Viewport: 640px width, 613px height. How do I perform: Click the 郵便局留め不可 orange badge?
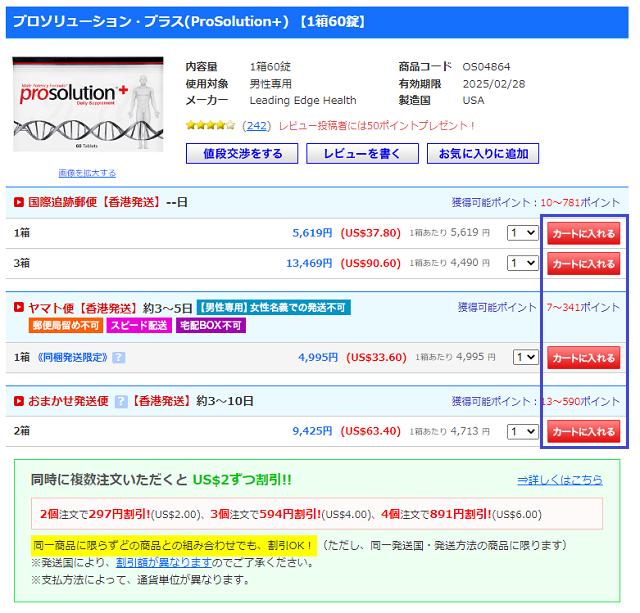click(x=66, y=325)
